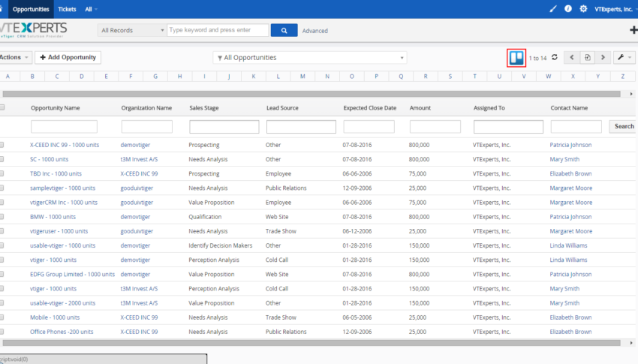The width and height of the screenshot is (638, 364).
Task: Go to next page arrow
Action: (x=603, y=57)
